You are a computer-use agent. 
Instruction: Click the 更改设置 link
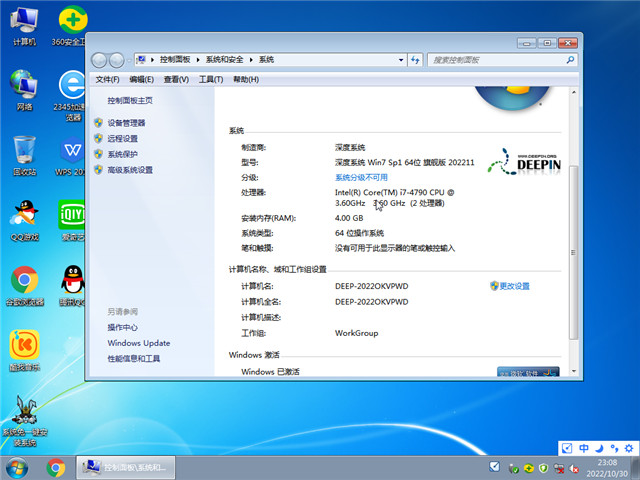pyautogui.click(x=514, y=286)
